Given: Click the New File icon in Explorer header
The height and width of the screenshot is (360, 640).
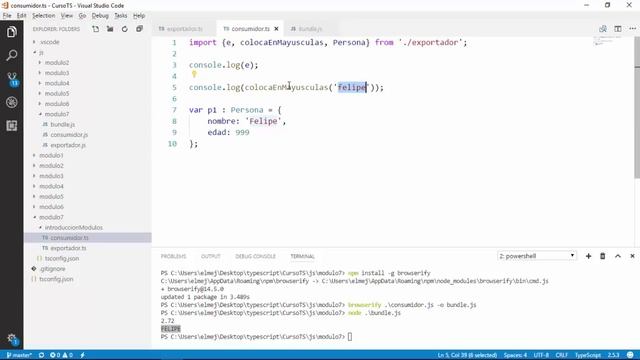Looking at the screenshot, I should (x=96, y=29).
